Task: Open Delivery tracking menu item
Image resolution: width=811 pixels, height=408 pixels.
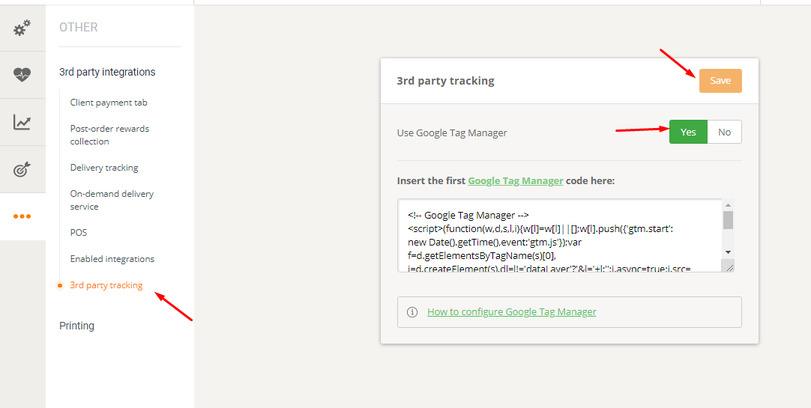Action: click(104, 168)
